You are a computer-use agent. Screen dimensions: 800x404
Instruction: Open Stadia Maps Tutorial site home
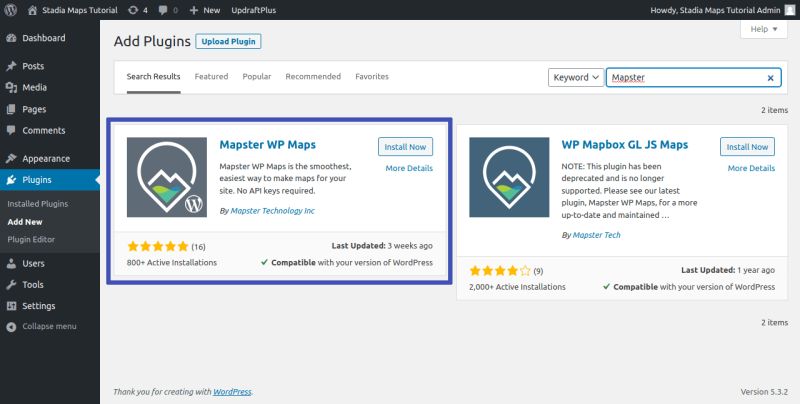[x=72, y=10]
